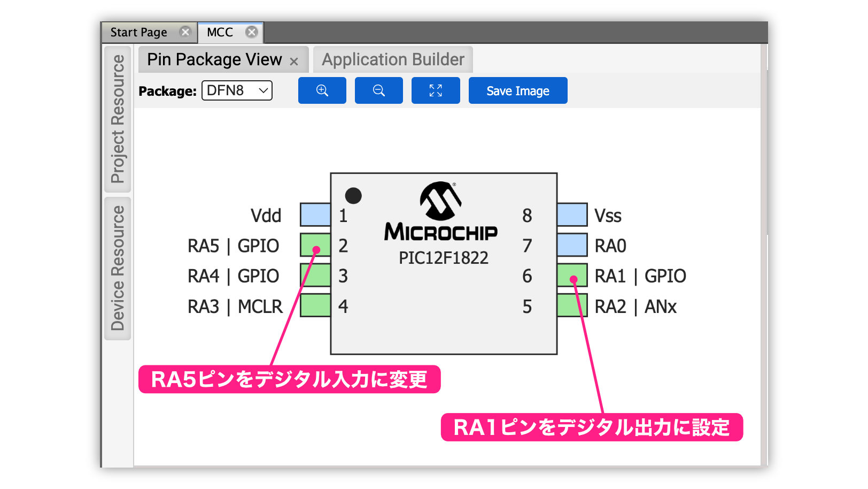Viewport: 868px width, 489px height.
Task: Click the Vdd pin label
Action: point(266,216)
